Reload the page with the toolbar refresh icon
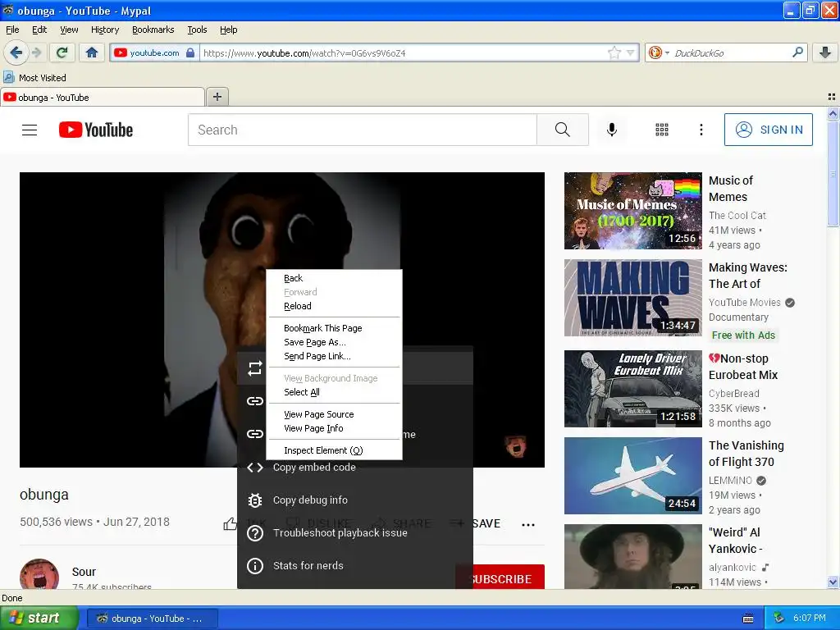 click(x=62, y=52)
